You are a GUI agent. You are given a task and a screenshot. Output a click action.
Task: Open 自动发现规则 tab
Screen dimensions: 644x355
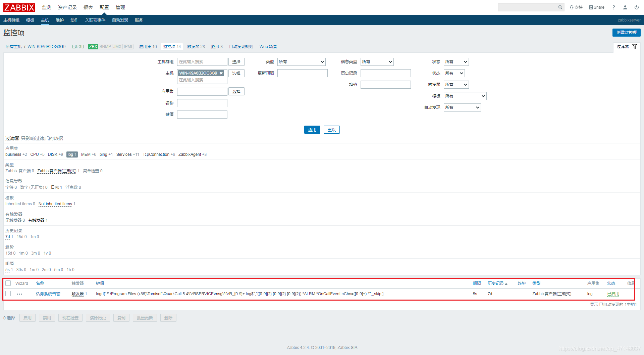coord(241,47)
